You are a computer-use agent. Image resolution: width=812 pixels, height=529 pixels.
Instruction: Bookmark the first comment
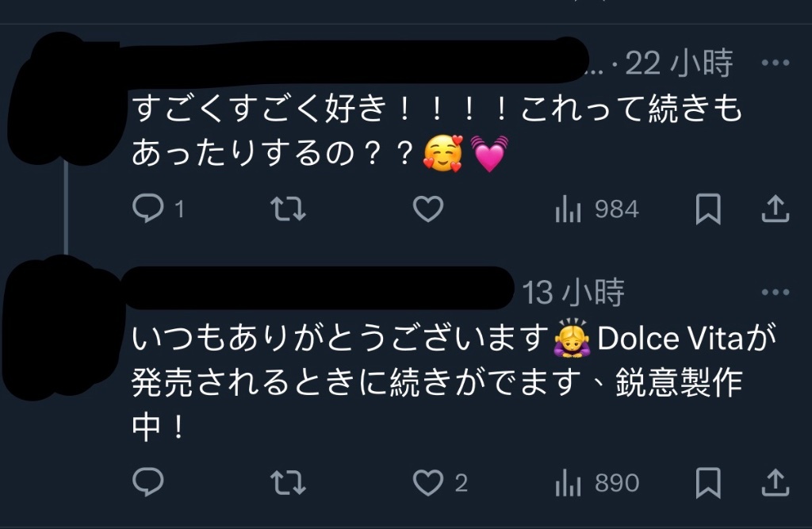click(x=708, y=209)
